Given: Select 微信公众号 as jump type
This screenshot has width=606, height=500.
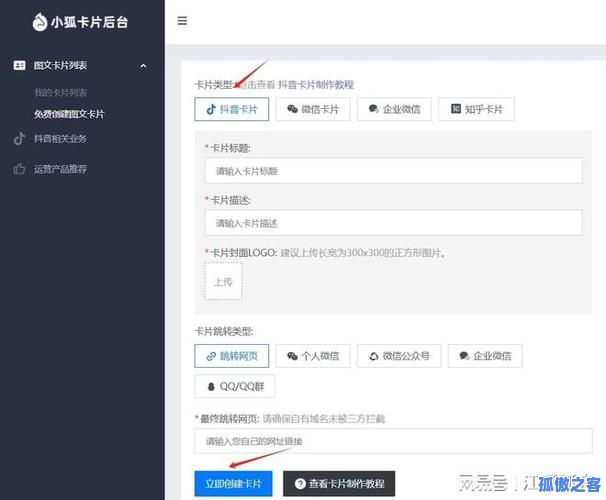Looking at the screenshot, I should [x=399, y=356].
